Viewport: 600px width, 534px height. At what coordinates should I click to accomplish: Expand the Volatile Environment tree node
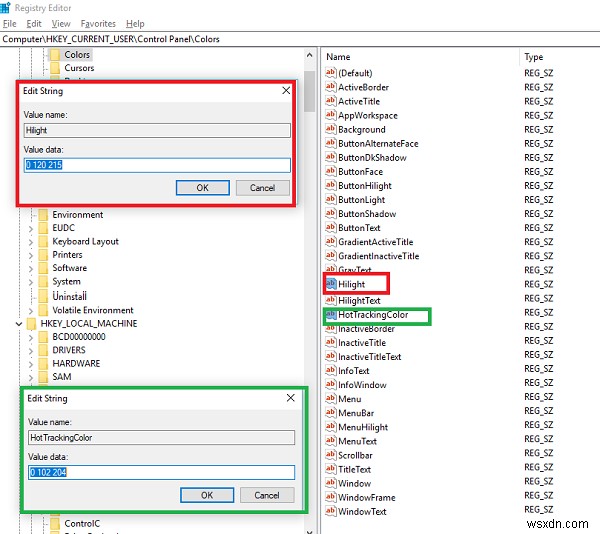(31, 310)
